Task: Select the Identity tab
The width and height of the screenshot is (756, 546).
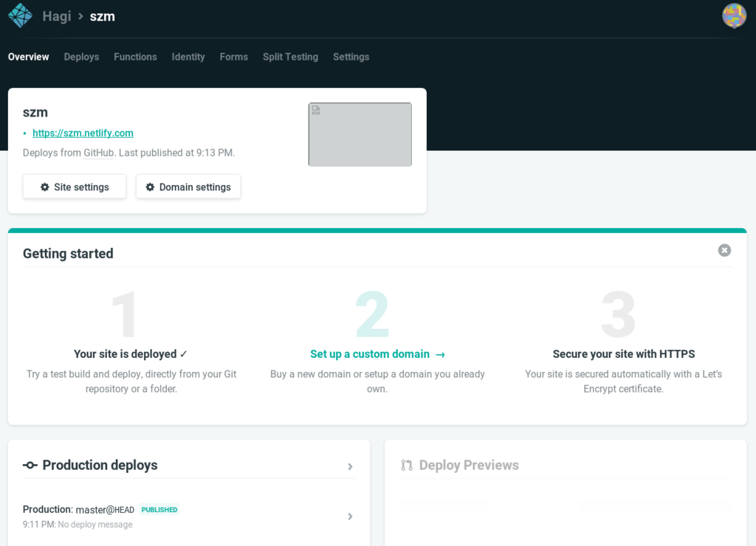Action: click(x=188, y=57)
